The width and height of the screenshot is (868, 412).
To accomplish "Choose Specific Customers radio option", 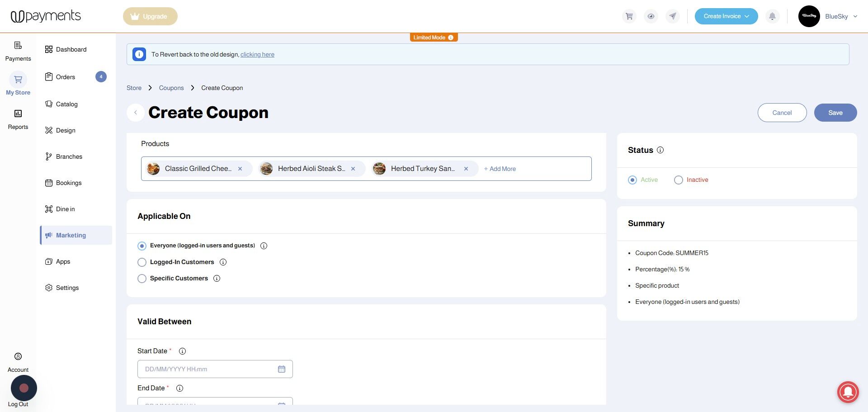I will tap(142, 279).
